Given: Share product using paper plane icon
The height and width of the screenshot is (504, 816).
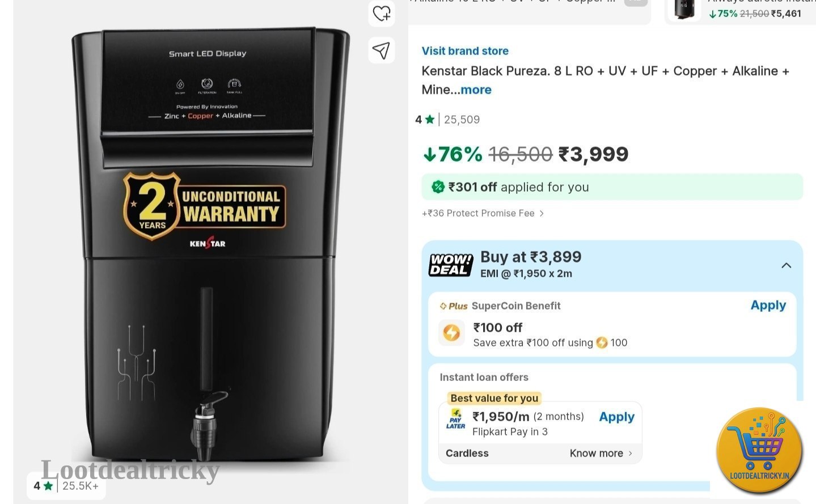Looking at the screenshot, I should (x=381, y=50).
